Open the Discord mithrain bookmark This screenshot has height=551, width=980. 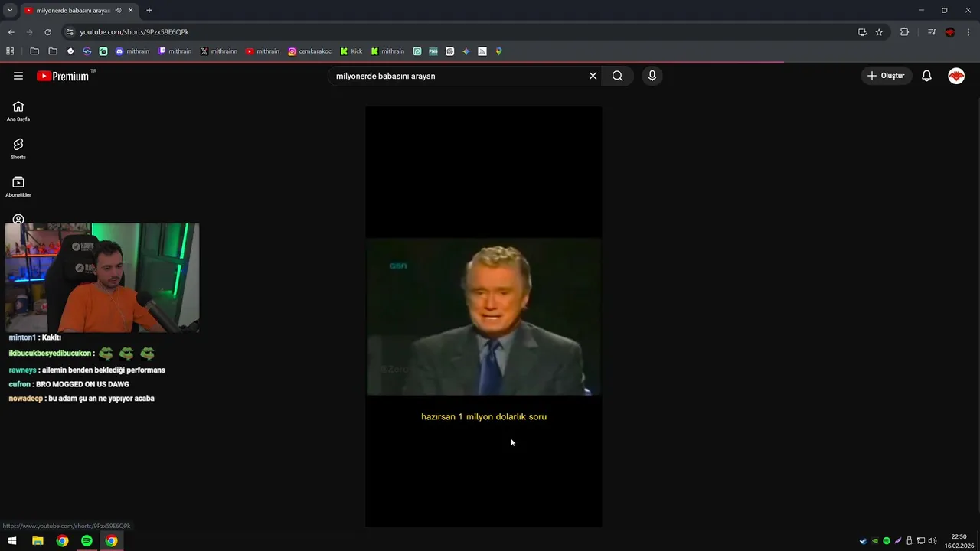(132, 51)
